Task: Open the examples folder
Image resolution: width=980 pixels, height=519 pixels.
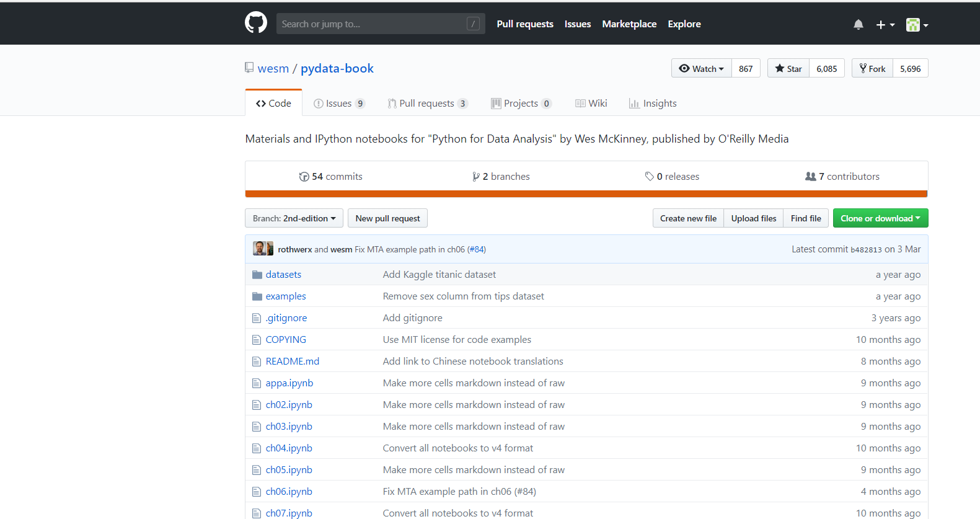Action: click(x=286, y=296)
